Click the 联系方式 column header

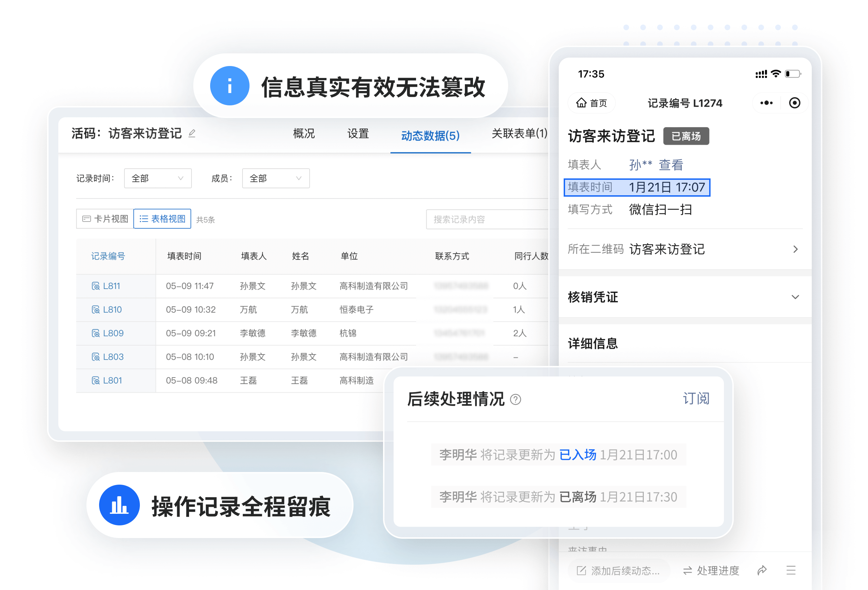pos(452,256)
